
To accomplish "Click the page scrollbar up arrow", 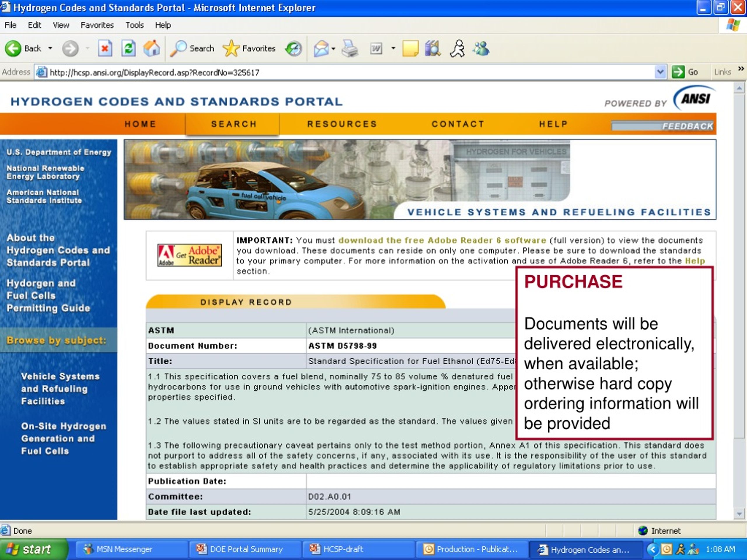I will 739,88.
